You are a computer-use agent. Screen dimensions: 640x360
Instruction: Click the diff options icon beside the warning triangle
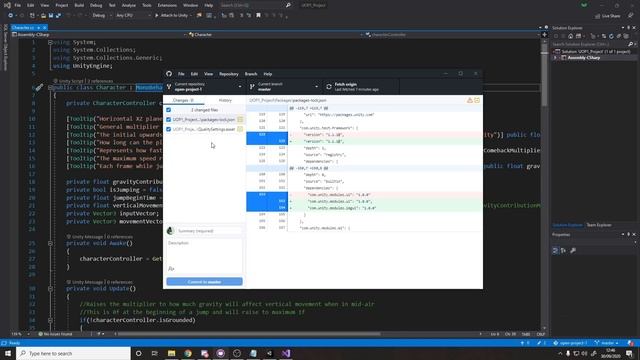pos(477,100)
